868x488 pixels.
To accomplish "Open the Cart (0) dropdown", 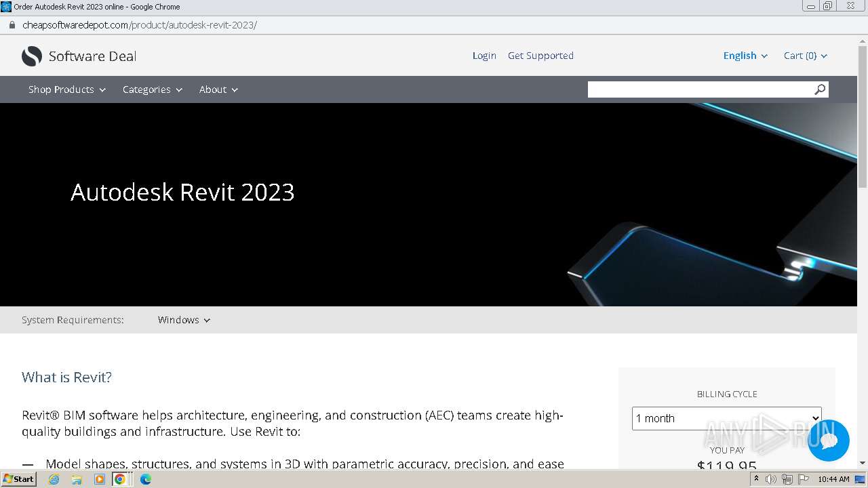I will (x=806, y=56).
